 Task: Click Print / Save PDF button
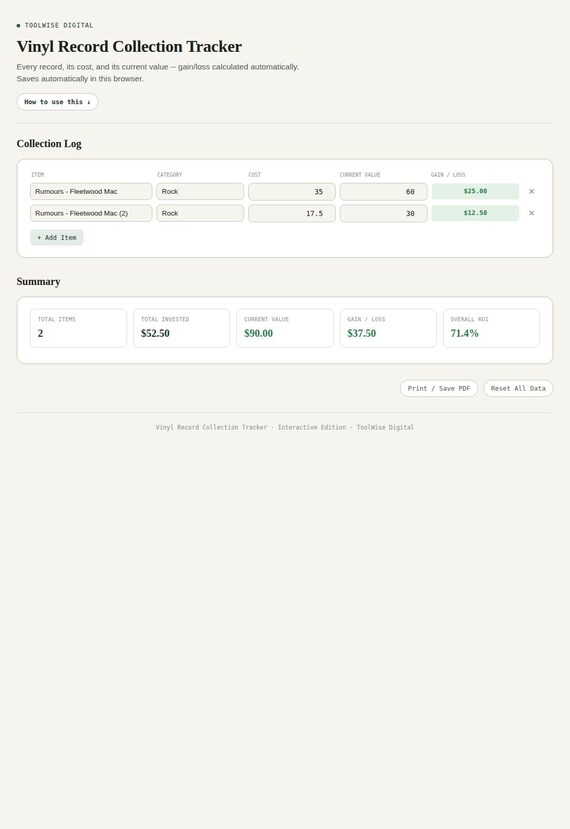pos(439,388)
